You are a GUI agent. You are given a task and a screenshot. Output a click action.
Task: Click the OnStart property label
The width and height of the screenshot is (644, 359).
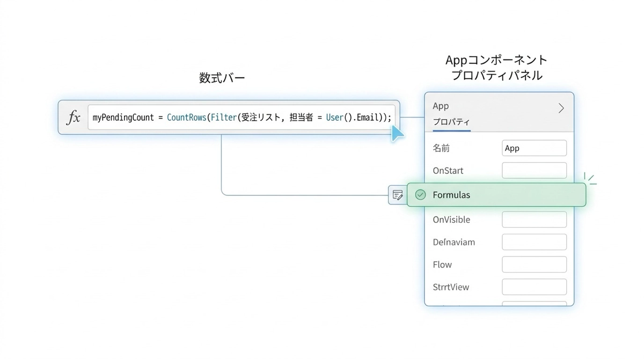click(x=448, y=171)
